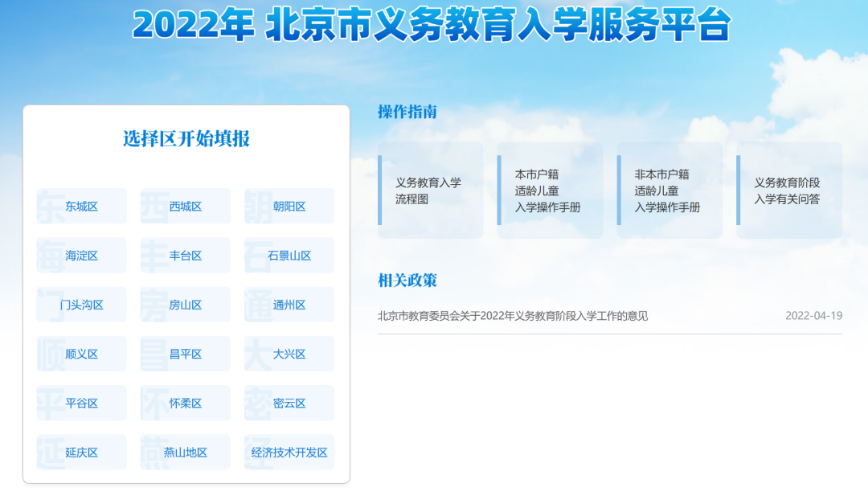Click the date 2022-04-19
868x504 pixels.
tap(813, 316)
